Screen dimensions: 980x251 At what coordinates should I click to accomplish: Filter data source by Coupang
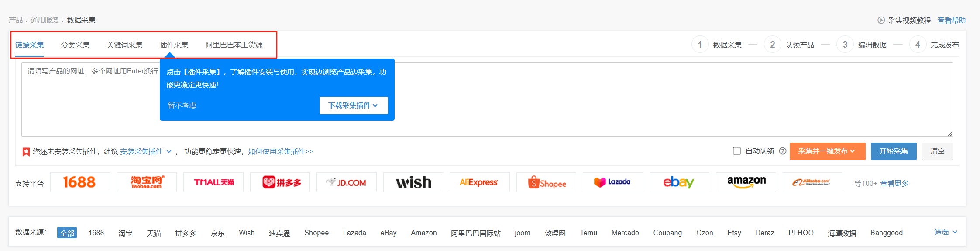[x=667, y=233]
